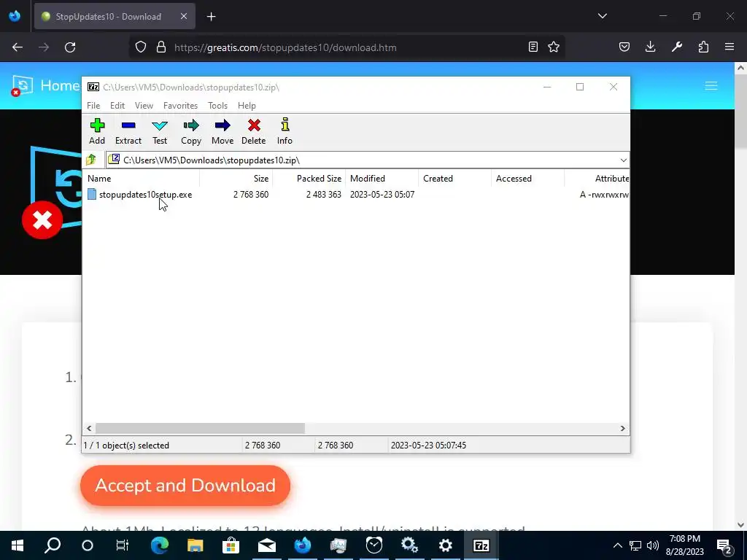View site security padlock info
The height and width of the screenshot is (560, 747).
[161, 47]
